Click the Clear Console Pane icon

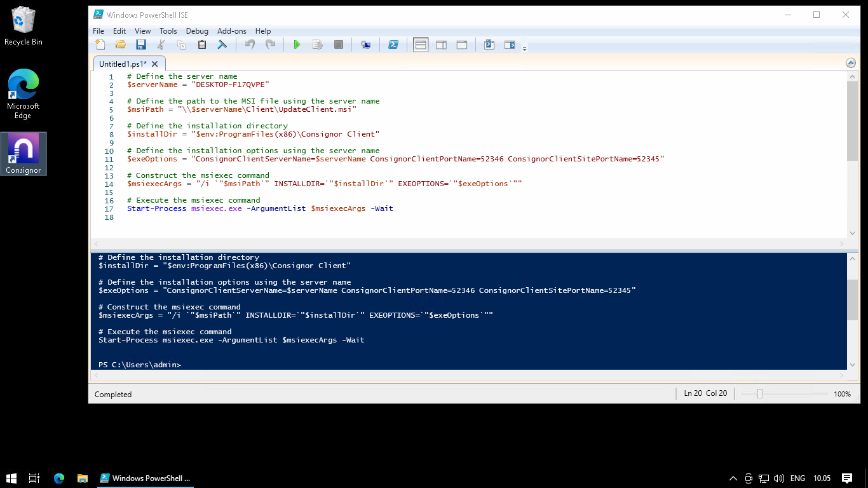pyautogui.click(x=222, y=44)
